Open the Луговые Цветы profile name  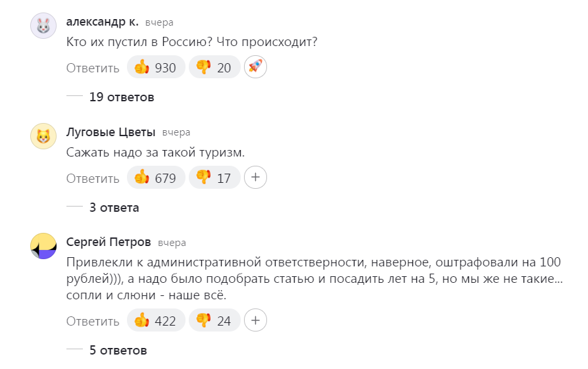coord(110,132)
